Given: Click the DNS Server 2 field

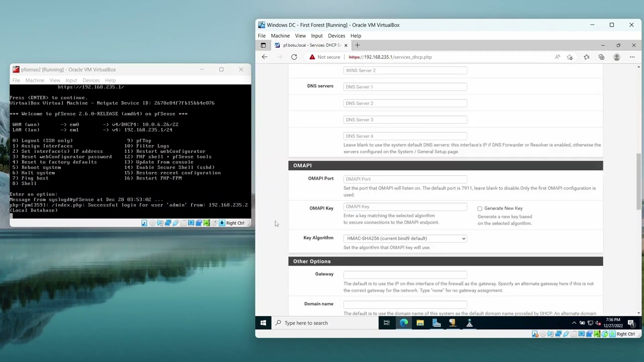Looking at the screenshot, I should (x=405, y=103).
